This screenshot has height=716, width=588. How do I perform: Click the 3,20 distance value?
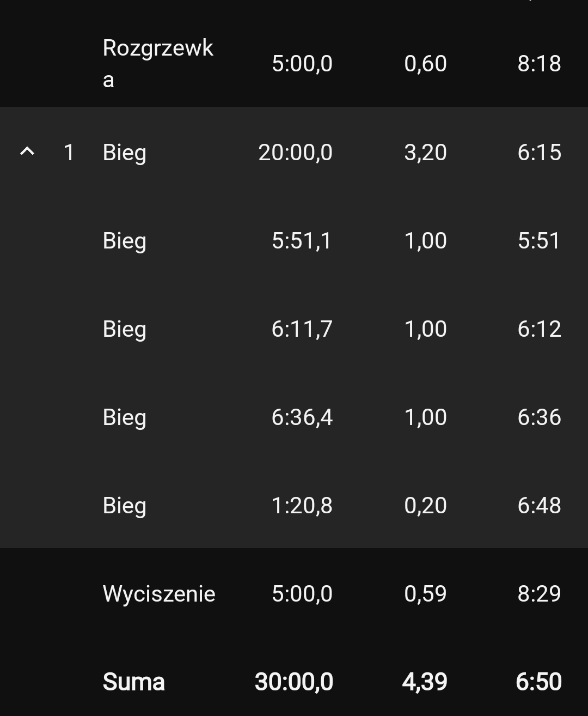pos(425,153)
